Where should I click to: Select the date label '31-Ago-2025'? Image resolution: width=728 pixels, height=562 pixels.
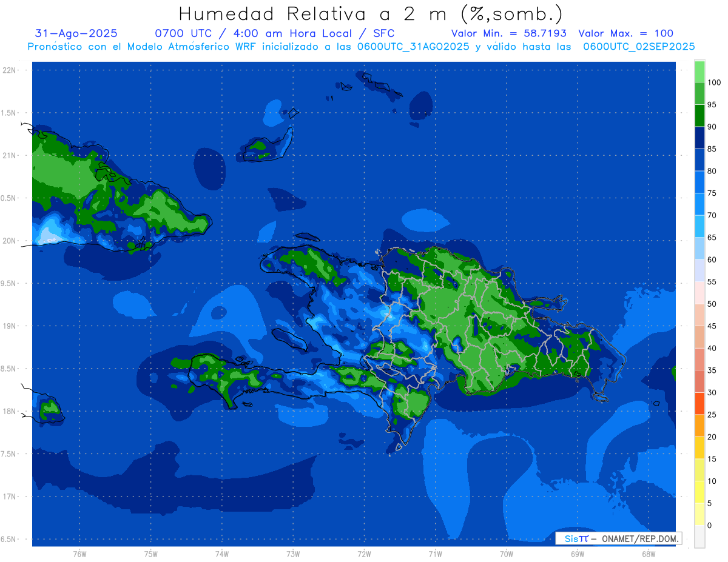(x=76, y=33)
